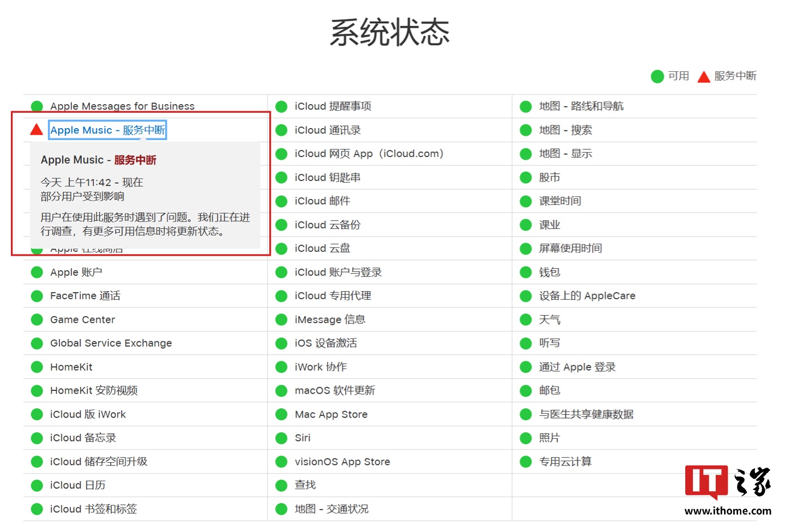Select the iCloud 钥匙串 entry
Screen dimensions: 785x532
tap(328, 178)
